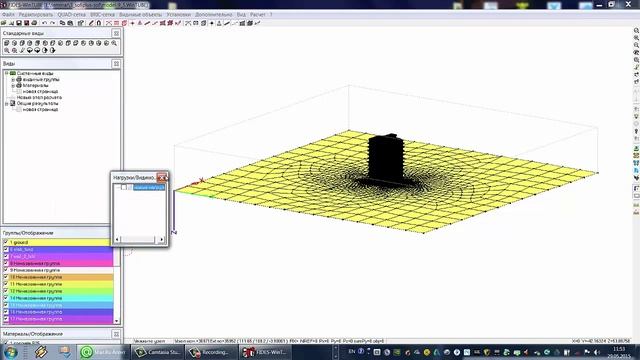Toggle checkbox for 8 Неназванная группа
The image size is (640, 360).
[x=6, y=263]
